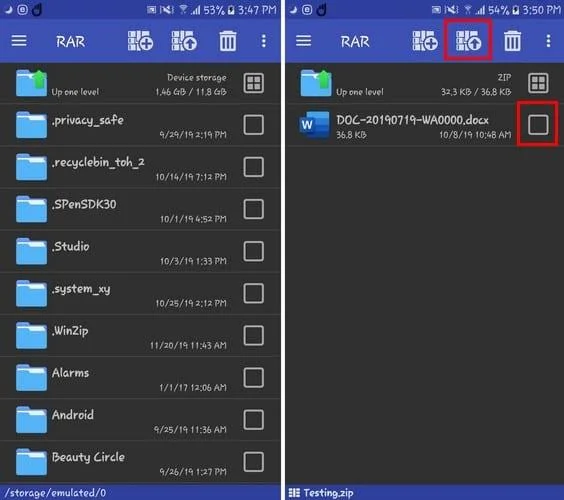Tap the .recyclebin_toh_2 folder name
Image resolution: width=564 pixels, height=500 pixels.
(x=98, y=163)
